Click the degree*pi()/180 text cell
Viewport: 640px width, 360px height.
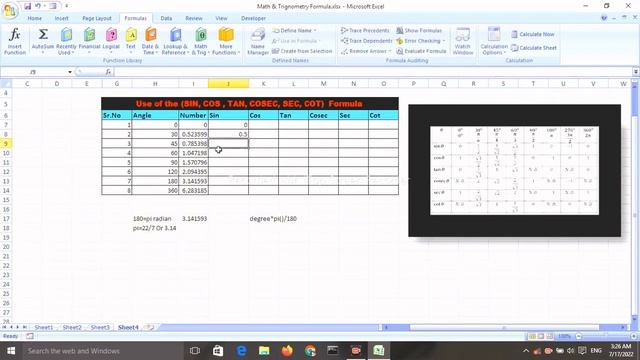(273, 219)
